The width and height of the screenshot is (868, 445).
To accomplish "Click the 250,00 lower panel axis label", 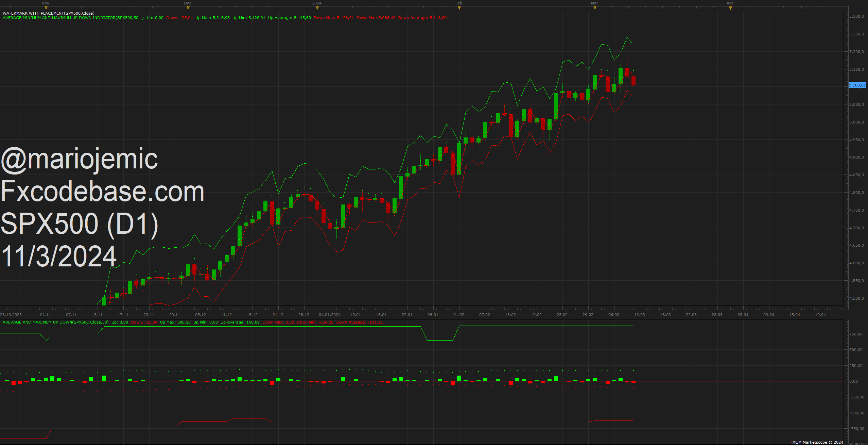I will click(x=856, y=366).
